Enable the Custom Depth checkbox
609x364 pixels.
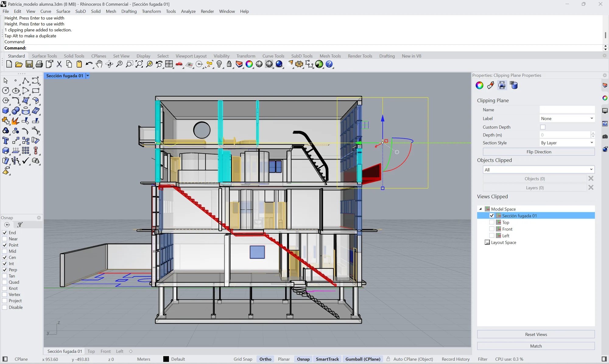pyautogui.click(x=543, y=127)
